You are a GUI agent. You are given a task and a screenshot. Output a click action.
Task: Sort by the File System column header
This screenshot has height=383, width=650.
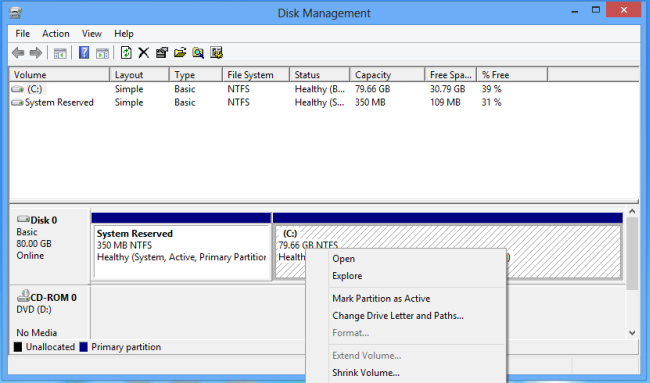tap(256, 75)
